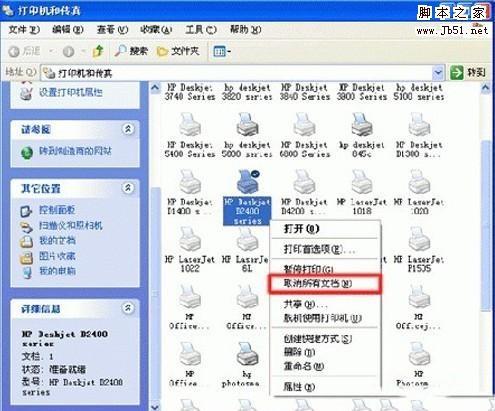Select the HP LaserJet 1020 printer icon
This screenshot has height=411, width=495.
419,182
